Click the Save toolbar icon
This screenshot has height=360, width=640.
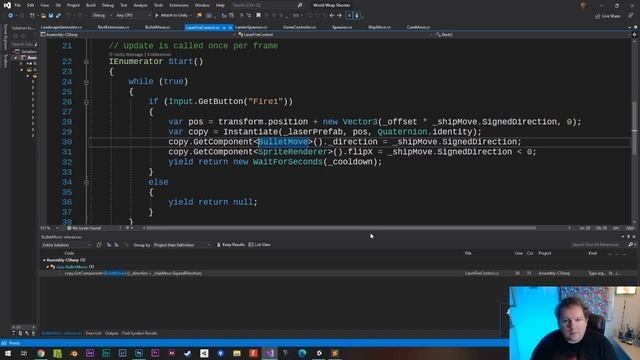click(51, 16)
